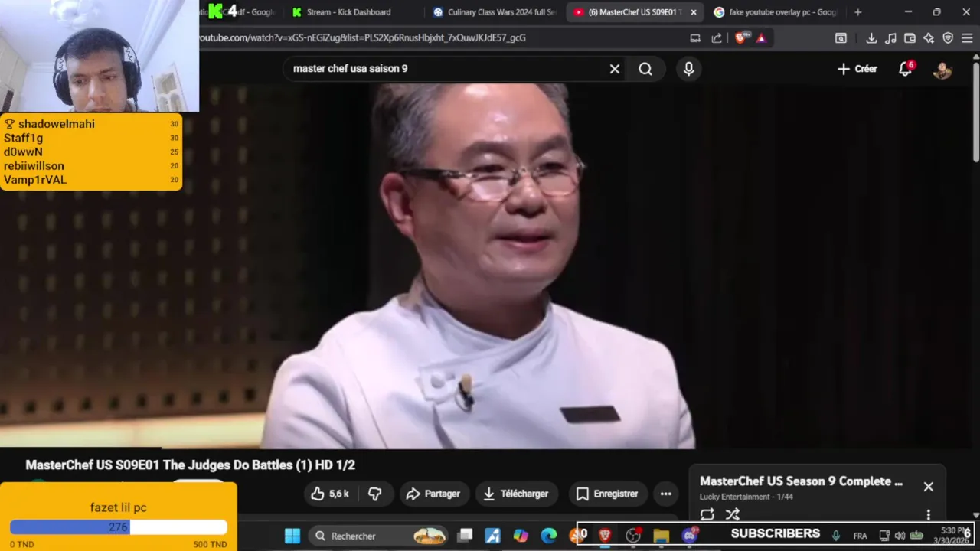Click rebiiwillson in the leaderboard overlay
This screenshot has width=980, height=551.
click(x=34, y=165)
